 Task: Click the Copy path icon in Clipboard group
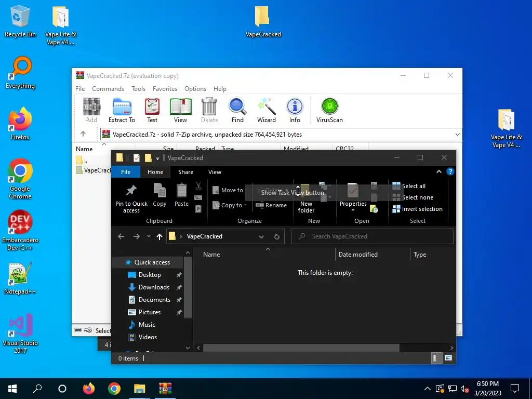click(x=198, y=197)
